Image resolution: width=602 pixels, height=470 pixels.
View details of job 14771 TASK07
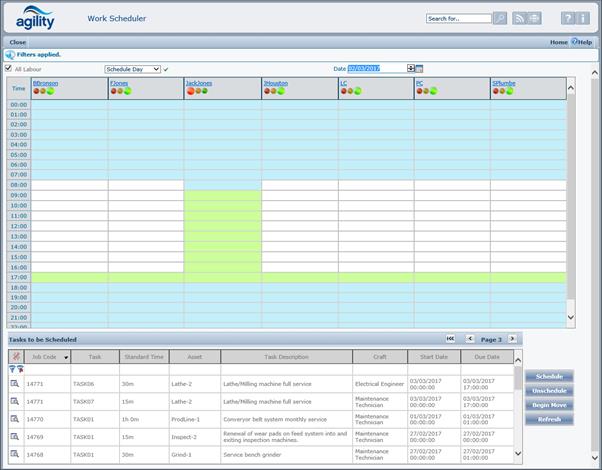(x=15, y=401)
